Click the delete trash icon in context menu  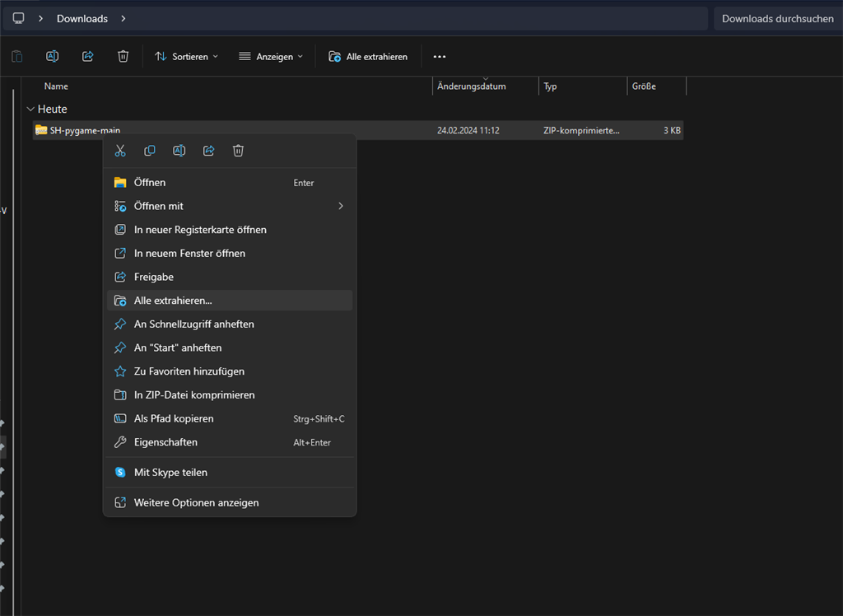click(238, 151)
